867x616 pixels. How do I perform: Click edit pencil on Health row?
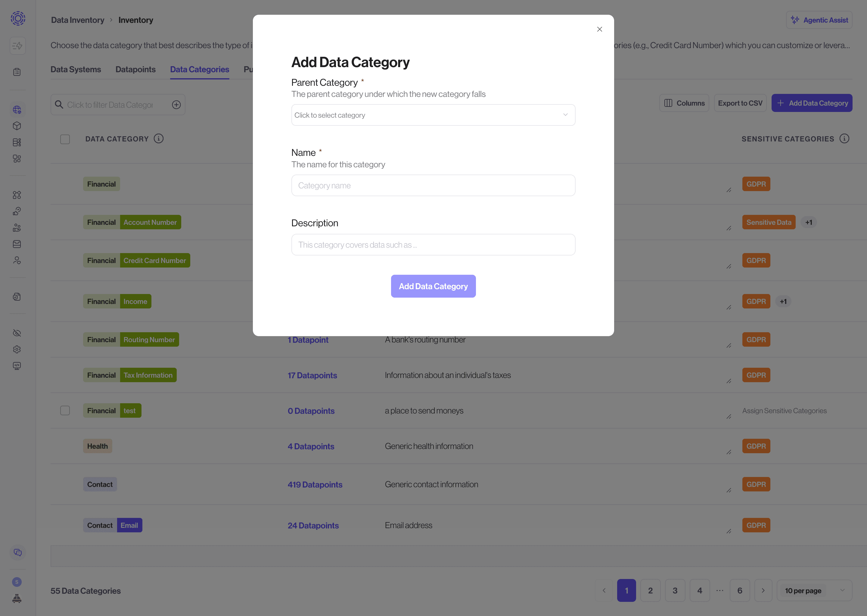pos(729,452)
